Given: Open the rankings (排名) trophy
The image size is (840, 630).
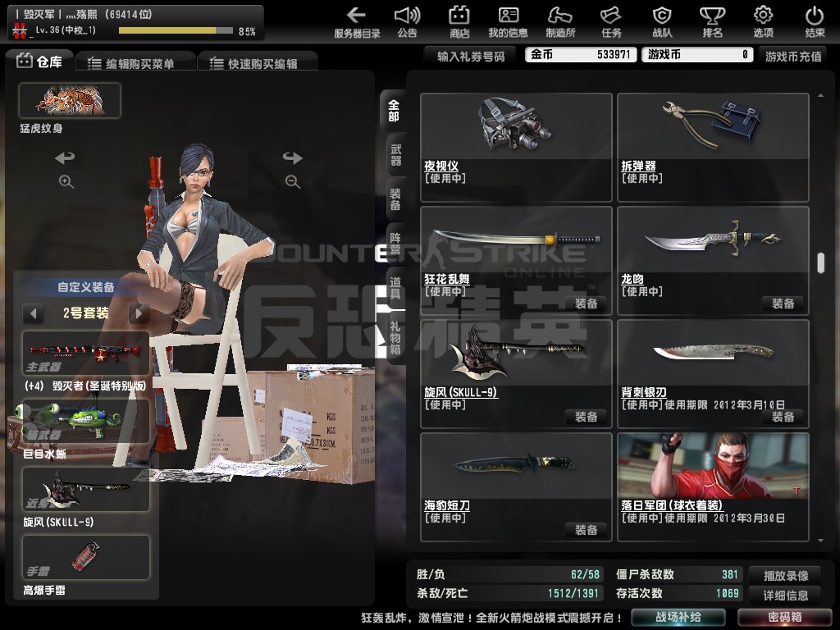Looking at the screenshot, I should point(713,22).
